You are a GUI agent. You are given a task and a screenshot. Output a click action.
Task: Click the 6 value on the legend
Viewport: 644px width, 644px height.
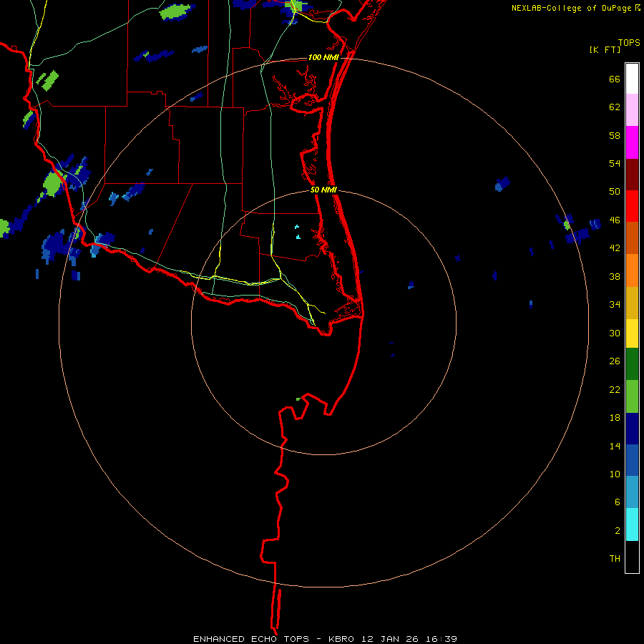(618, 502)
